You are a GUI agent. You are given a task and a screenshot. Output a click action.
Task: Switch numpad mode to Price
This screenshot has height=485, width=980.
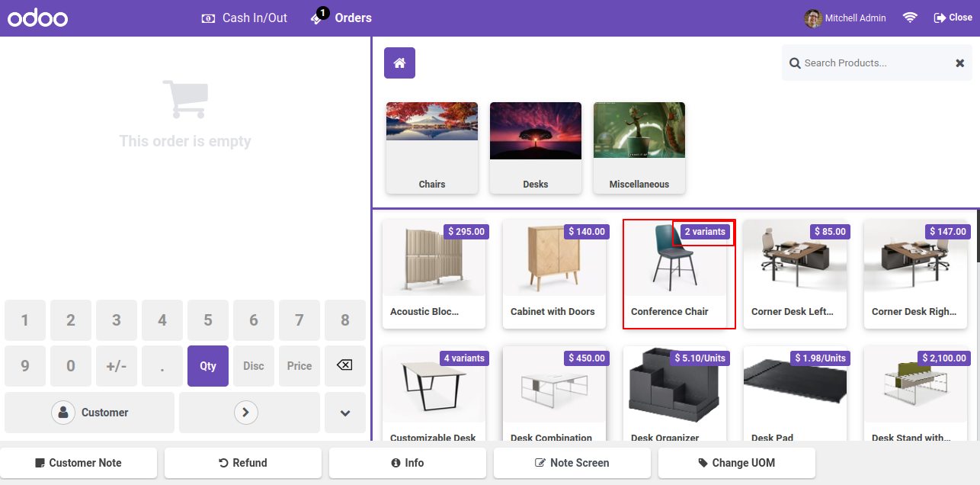(299, 366)
